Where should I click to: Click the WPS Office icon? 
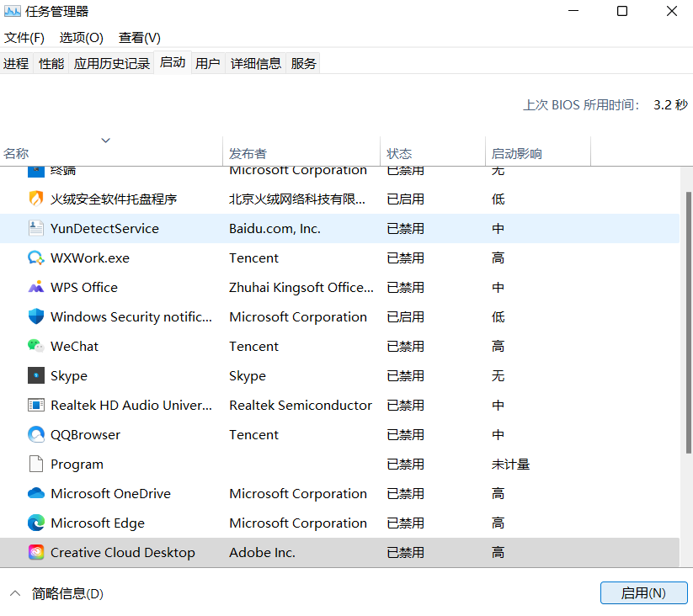tap(36, 288)
